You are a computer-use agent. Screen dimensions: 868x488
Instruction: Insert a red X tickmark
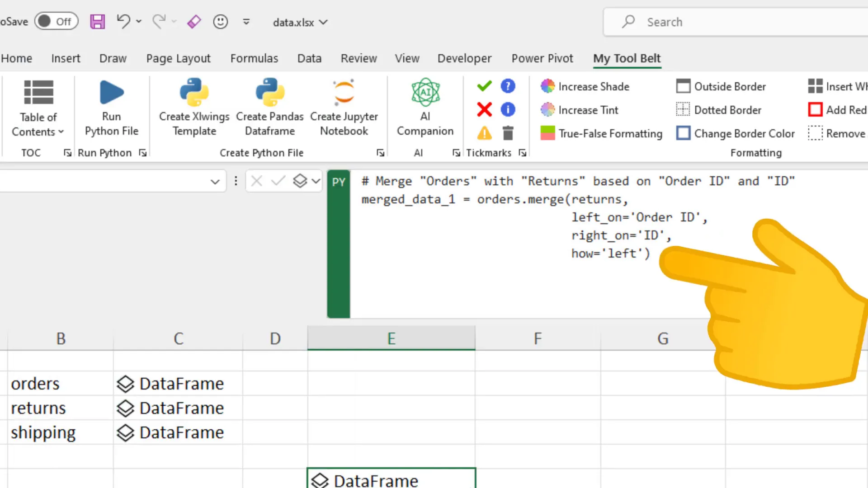tap(484, 109)
